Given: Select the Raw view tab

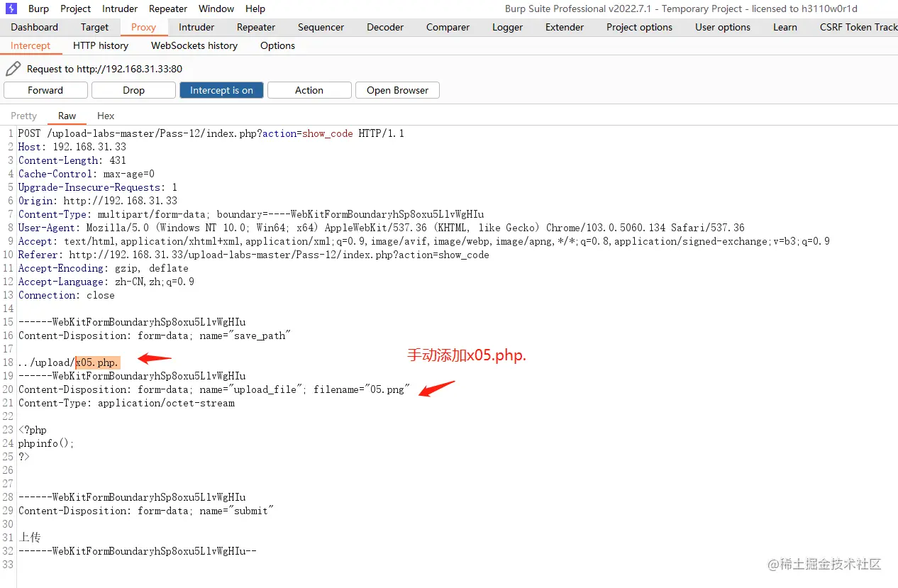Looking at the screenshot, I should point(67,116).
